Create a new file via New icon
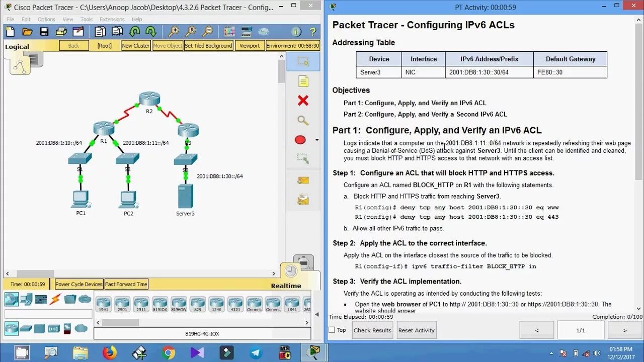 pos(11,32)
